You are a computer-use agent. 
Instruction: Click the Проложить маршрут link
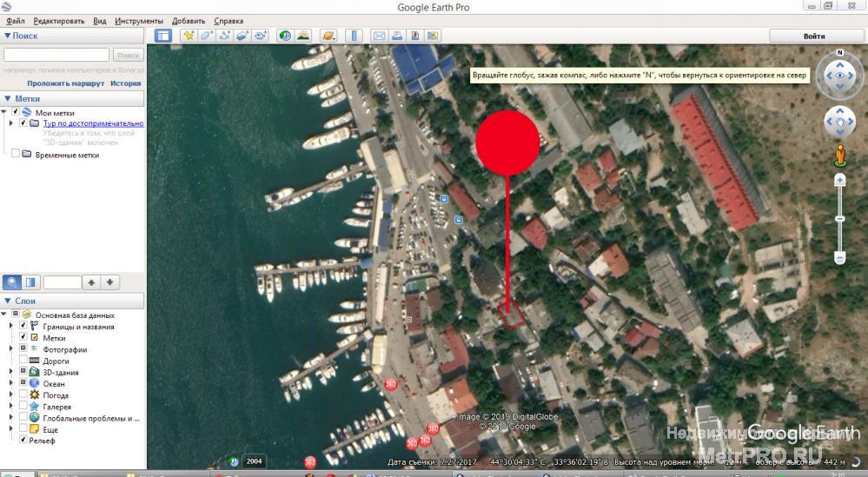click(65, 83)
